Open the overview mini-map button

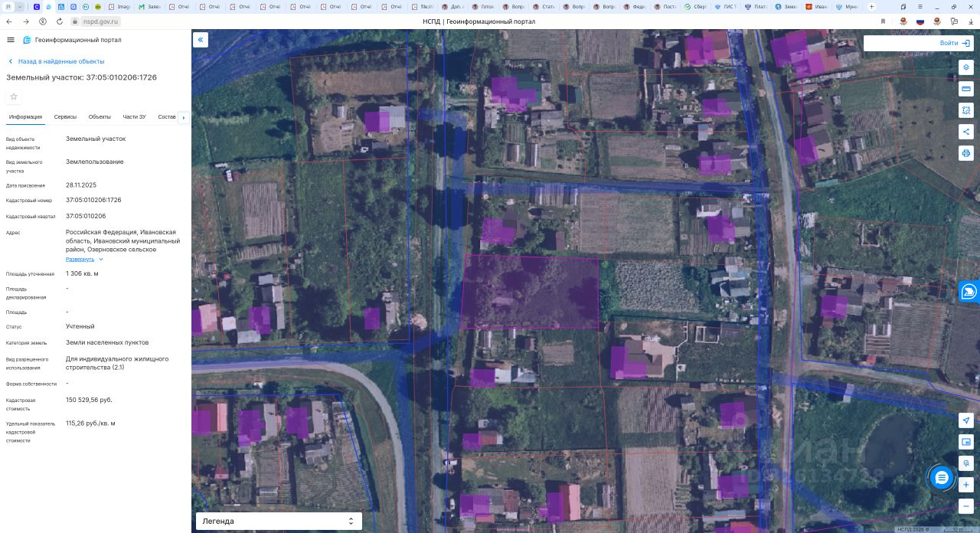[x=966, y=442]
